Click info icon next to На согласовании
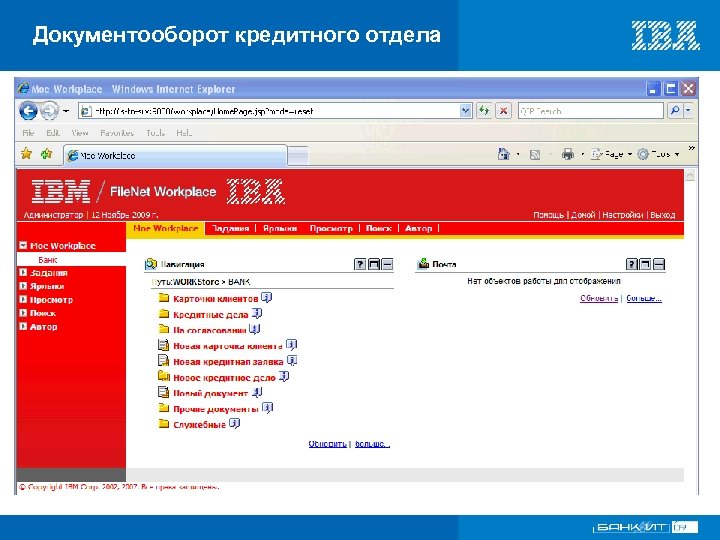Image resolution: width=720 pixels, height=540 pixels. point(255,329)
